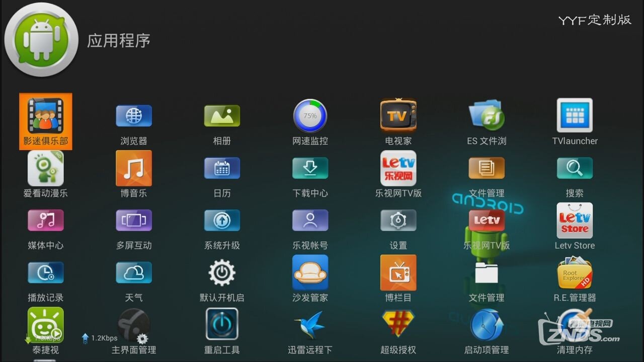Click the Android 应用程序 header icon

(x=41, y=40)
